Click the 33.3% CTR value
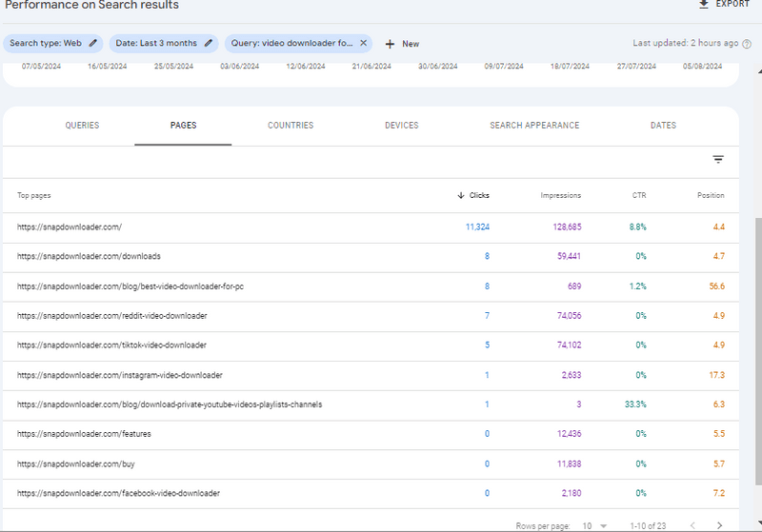Image resolution: width=762 pixels, height=532 pixels. coord(635,404)
